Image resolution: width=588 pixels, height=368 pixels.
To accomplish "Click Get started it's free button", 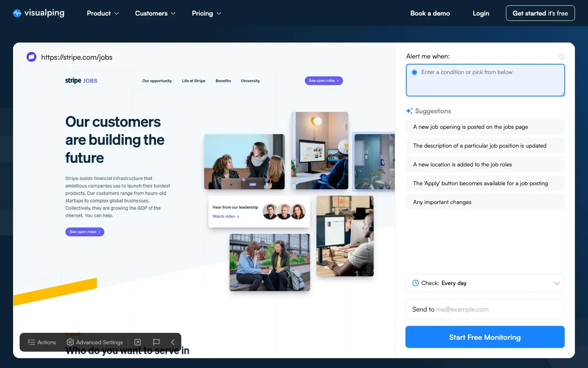I will pyautogui.click(x=540, y=13).
